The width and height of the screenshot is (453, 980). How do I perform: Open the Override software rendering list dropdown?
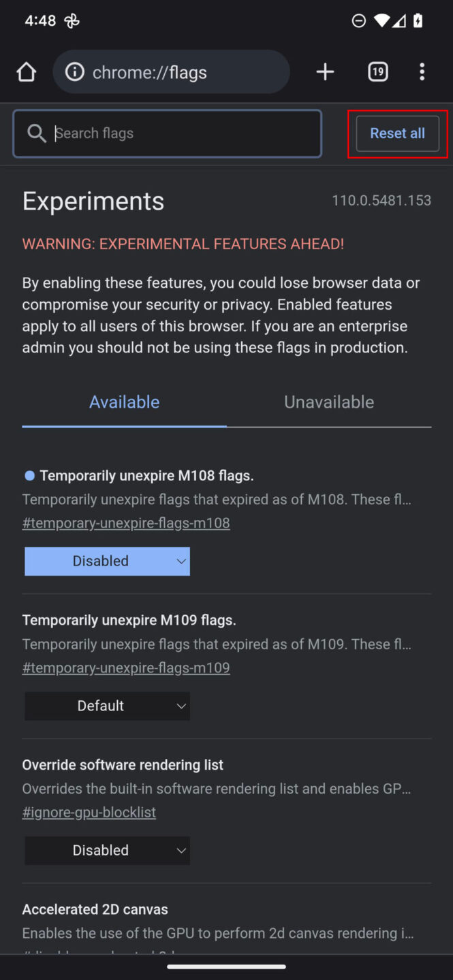(x=107, y=850)
